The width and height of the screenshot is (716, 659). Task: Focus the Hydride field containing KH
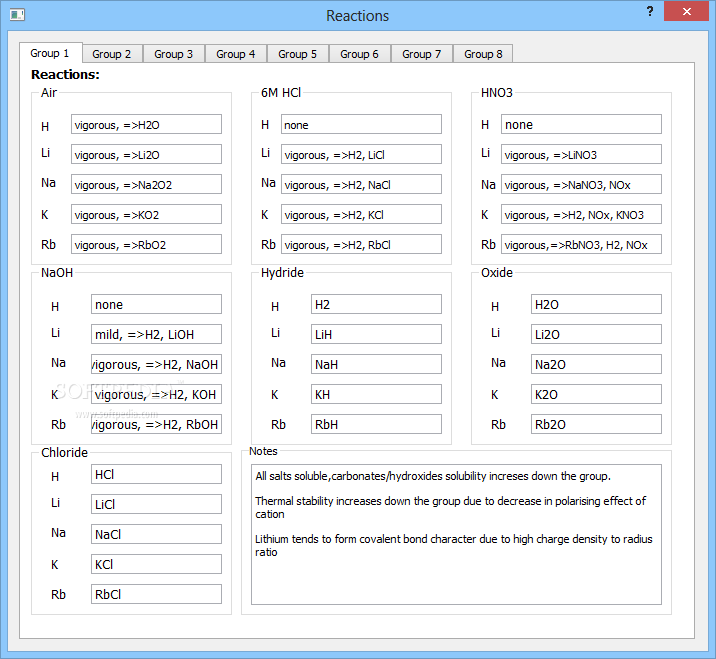pyautogui.click(x=376, y=394)
